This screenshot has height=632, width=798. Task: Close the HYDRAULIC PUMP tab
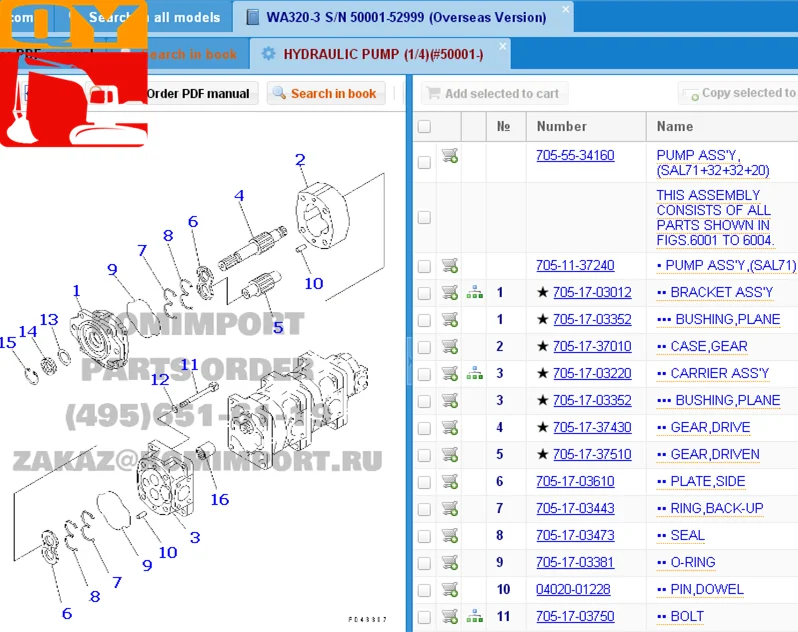[503, 46]
